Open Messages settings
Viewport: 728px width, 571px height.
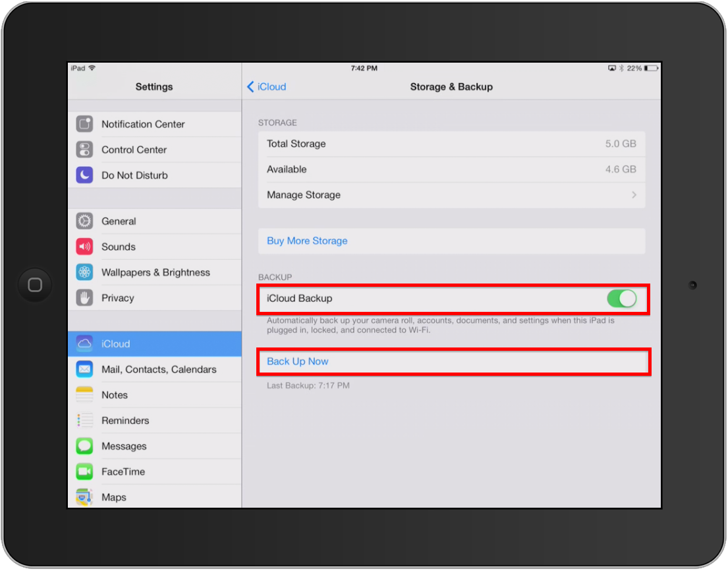pyautogui.click(x=155, y=446)
